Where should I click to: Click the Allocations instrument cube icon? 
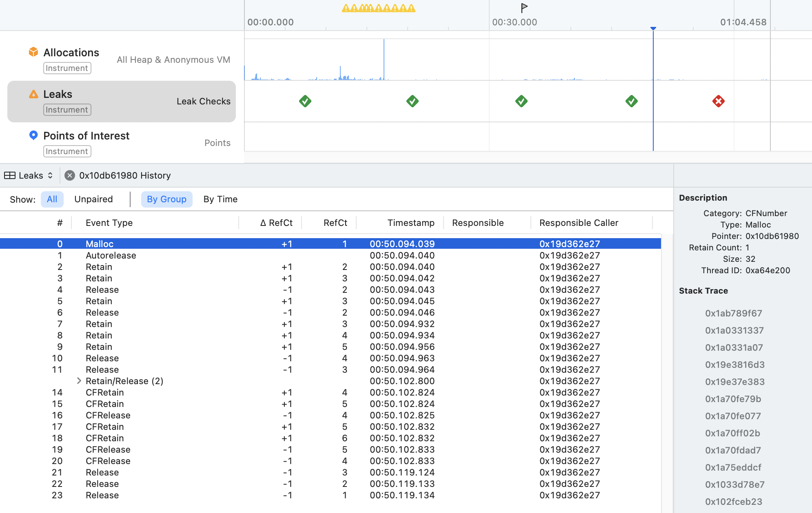(33, 52)
